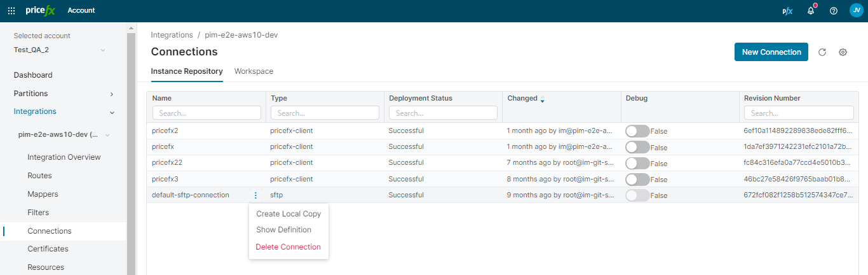Open the Selected account Test_QA_2 dropdown
The image size is (868, 275).
(x=59, y=50)
